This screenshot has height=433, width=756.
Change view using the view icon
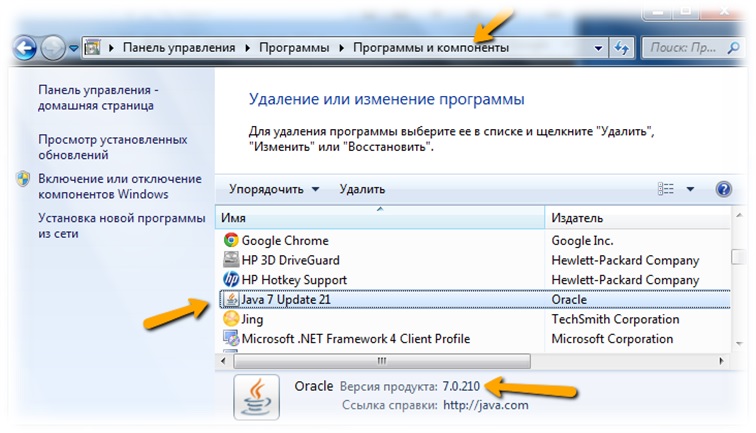(666, 189)
